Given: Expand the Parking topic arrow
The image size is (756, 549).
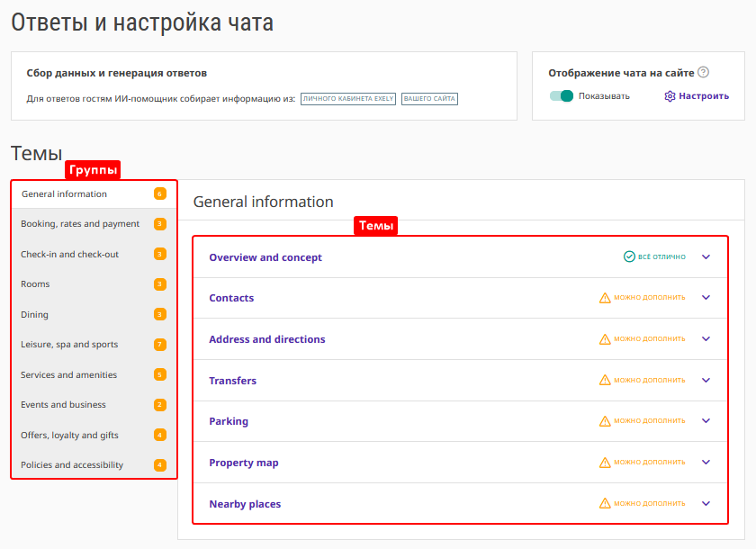Looking at the screenshot, I should tap(706, 421).
